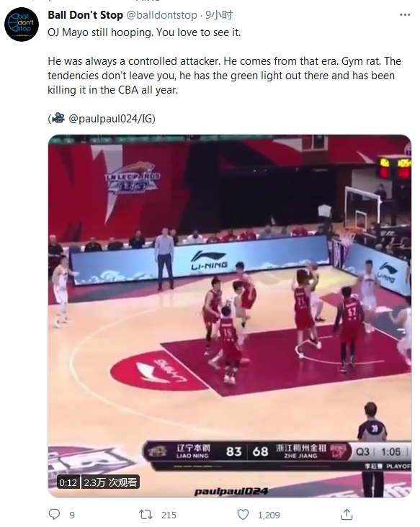Click the retweet count 215

(x=169, y=515)
